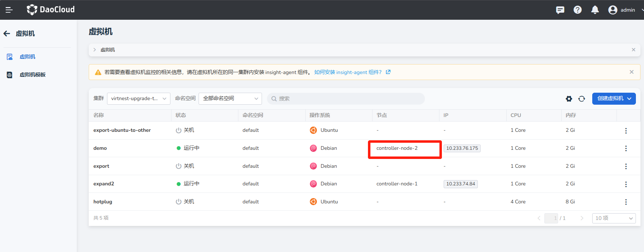Dismiss the insight-agent warning banner
The width and height of the screenshot is (644, 252).
coord(631,72)
